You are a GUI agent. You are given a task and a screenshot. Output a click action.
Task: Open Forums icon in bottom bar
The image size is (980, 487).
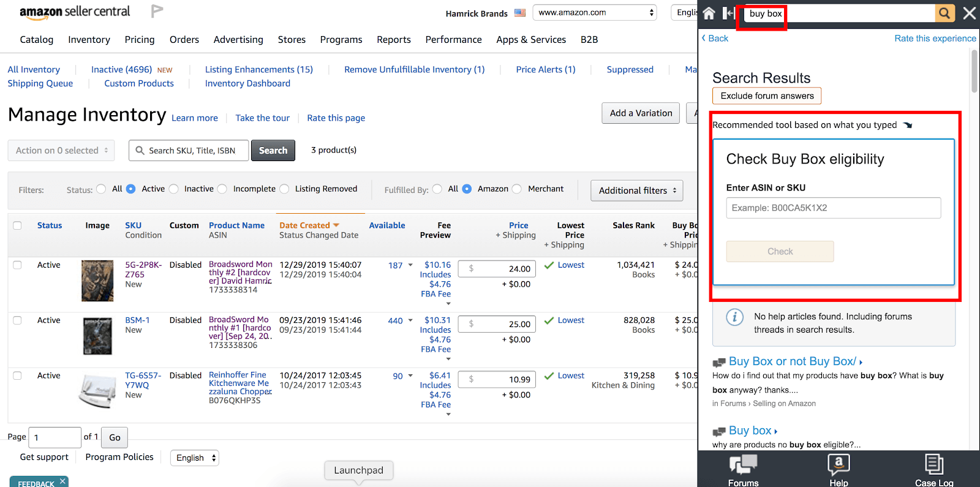[x=743, y=470]
